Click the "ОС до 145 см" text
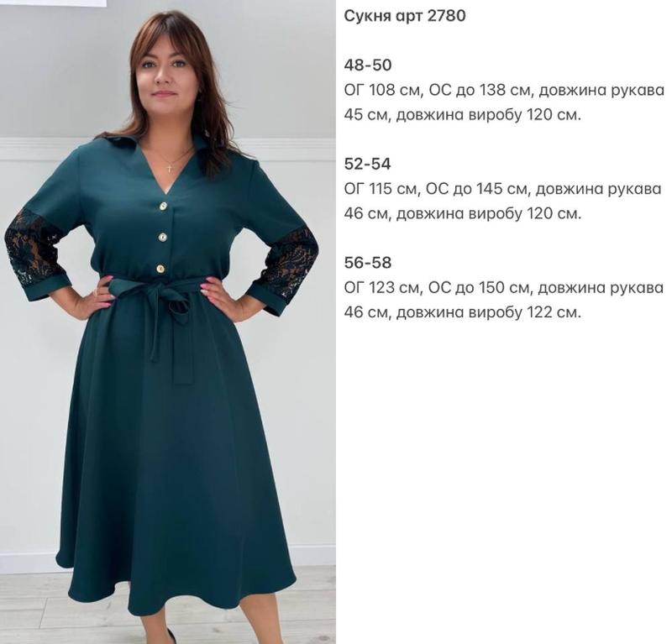 [x=478, y=189]
